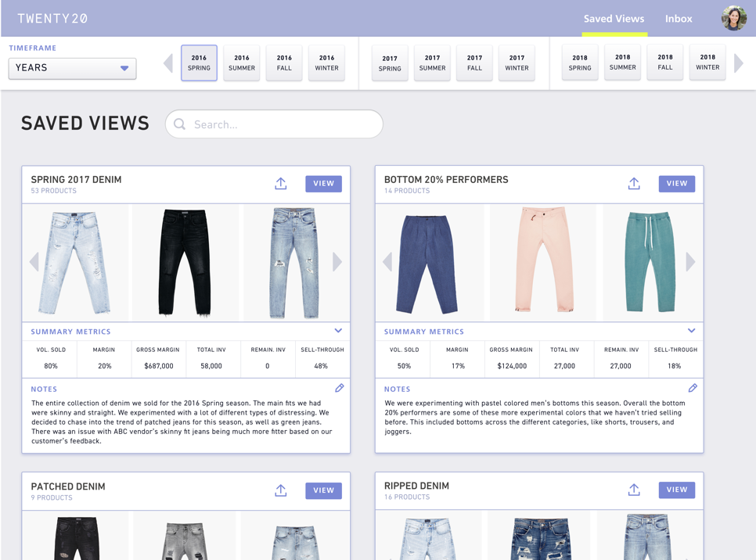Show later seasons in timeframe bar
Viewport: 756px width, 560px height.
pos(739,63)
